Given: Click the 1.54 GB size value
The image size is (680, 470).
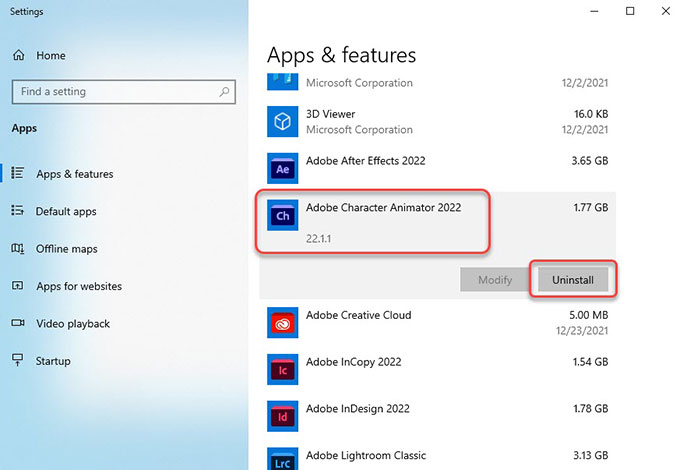Looking at the screenshot, I should click(590, 362).
